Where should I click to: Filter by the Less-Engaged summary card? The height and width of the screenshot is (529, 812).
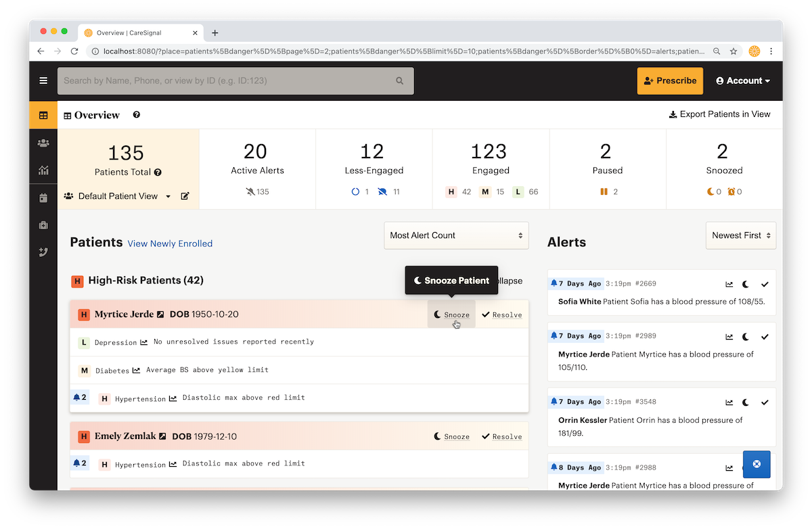(374, 169)
